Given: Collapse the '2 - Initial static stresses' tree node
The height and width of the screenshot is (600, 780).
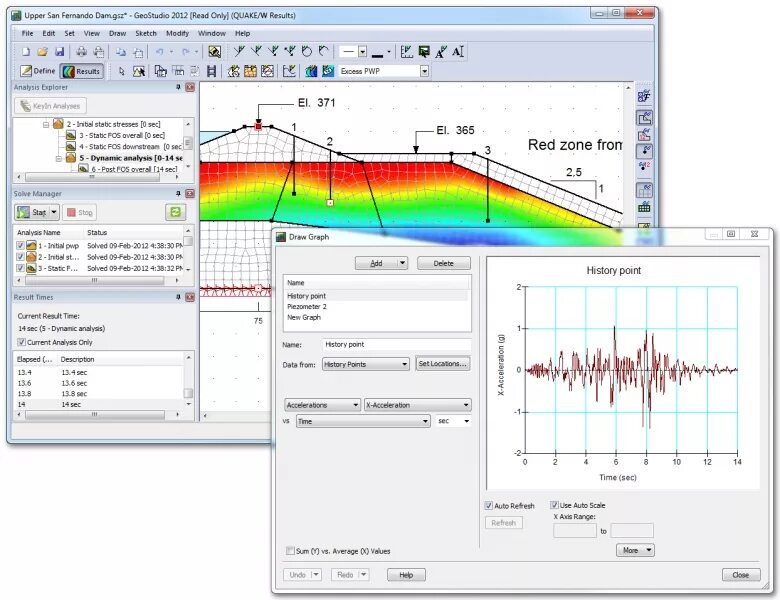Looking at the screenshot, I should pos(46,124).
